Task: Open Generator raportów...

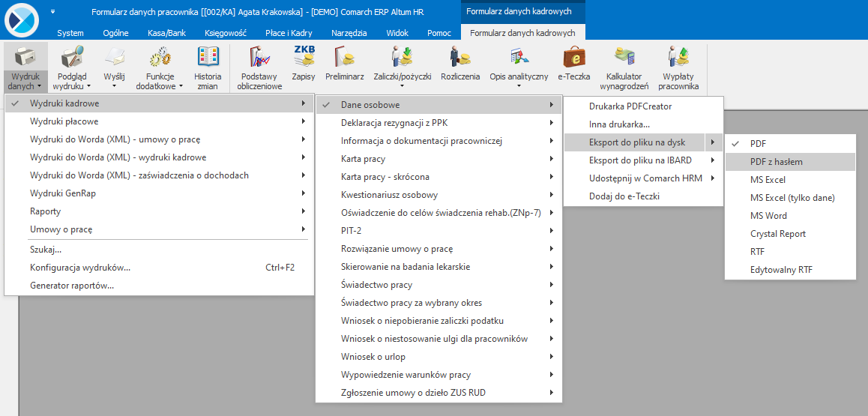Action: click(159, 286)
